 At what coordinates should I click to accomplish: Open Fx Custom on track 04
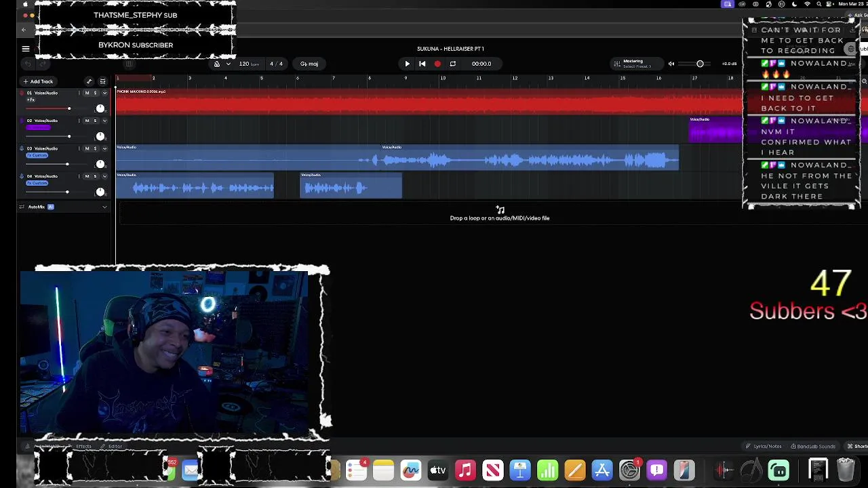(37, 183)
